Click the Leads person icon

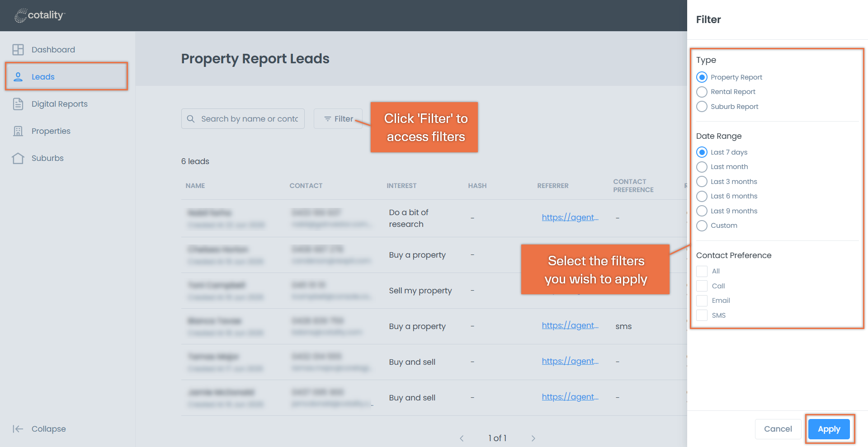point(18,77)
